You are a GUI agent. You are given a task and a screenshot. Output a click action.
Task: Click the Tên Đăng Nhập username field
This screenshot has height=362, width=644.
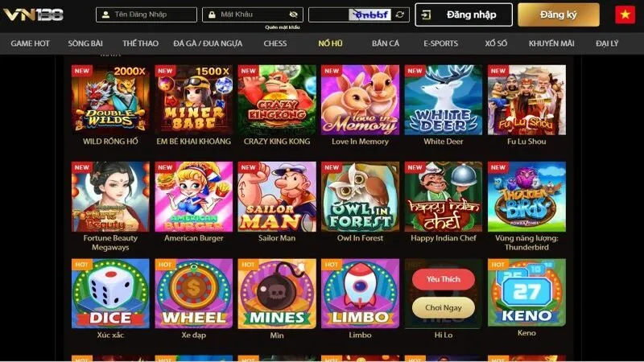(x=147, y=14)
